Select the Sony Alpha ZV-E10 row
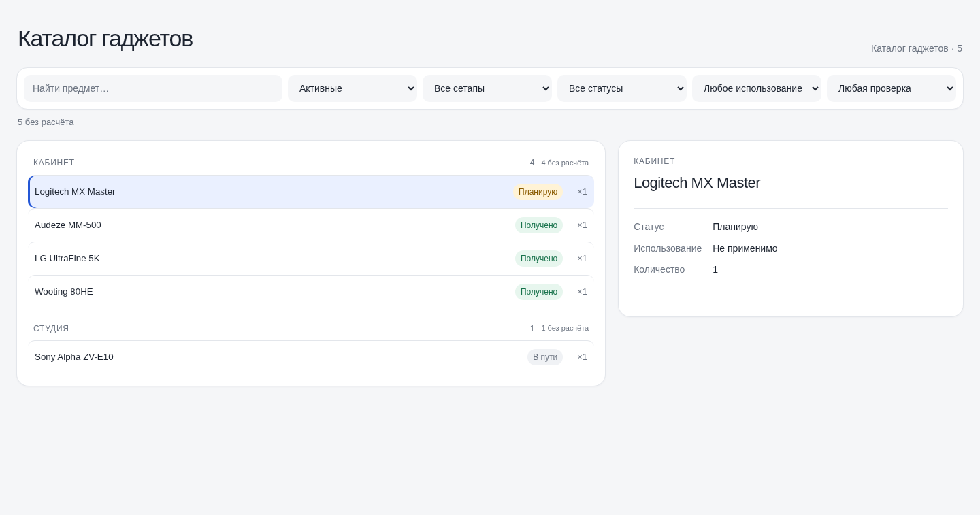980x515 pixels. [x=311, y=357]
